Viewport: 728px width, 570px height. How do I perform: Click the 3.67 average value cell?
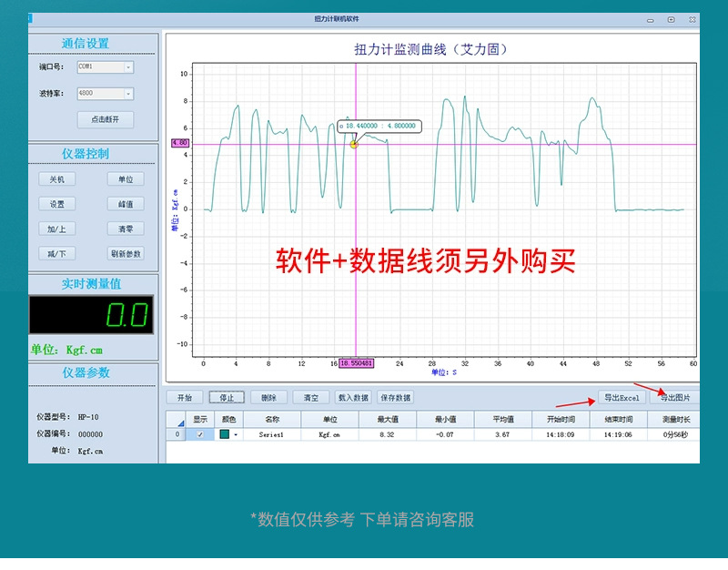click(503, 435)
